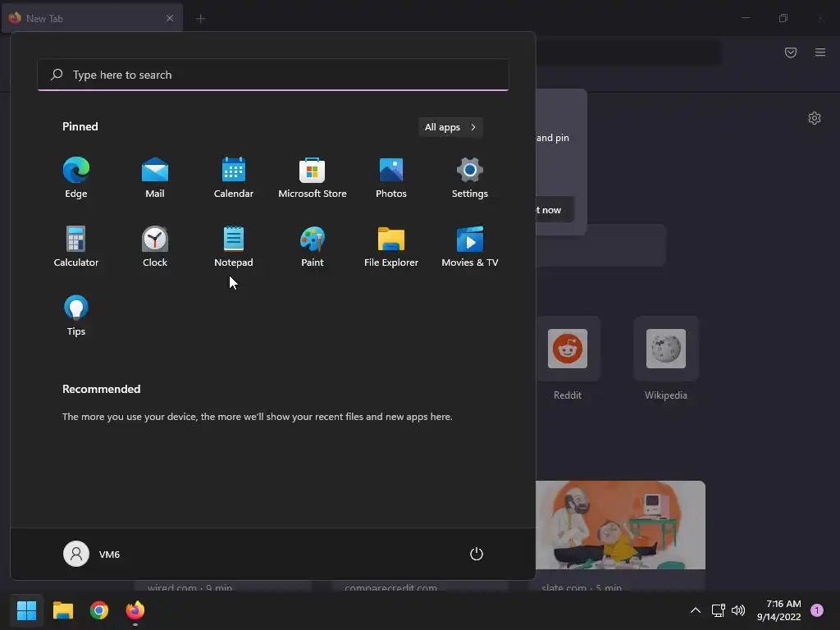Open a new Firefox tab
Image resolution: width=840 pixels, height=630 pixels.
click(200, 19)
